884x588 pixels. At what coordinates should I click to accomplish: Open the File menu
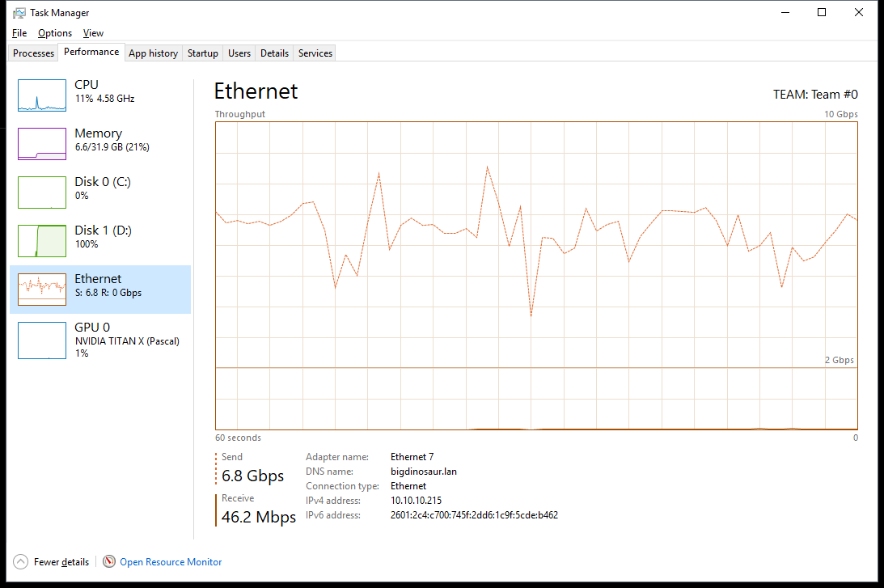[x=19, y=33]
